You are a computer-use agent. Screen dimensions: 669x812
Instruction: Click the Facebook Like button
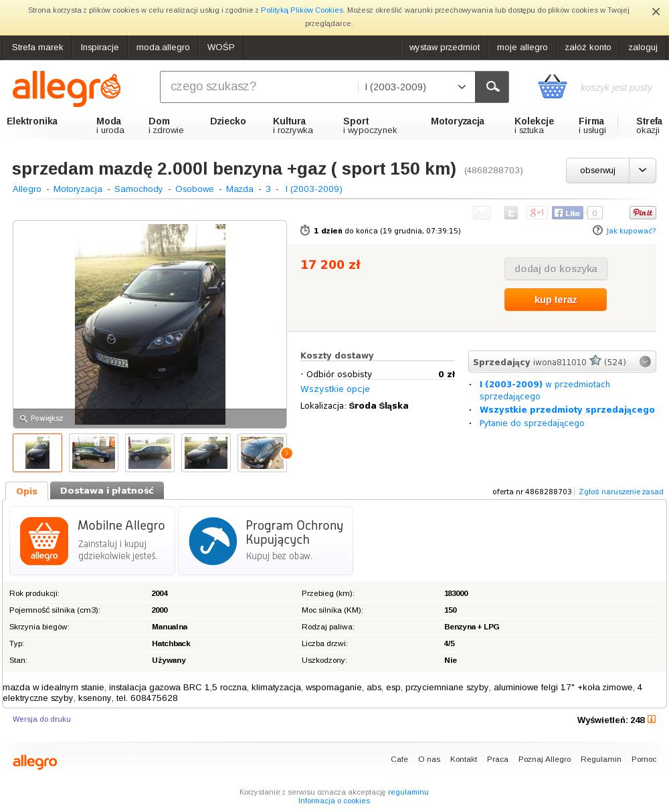tap(567, 213)
